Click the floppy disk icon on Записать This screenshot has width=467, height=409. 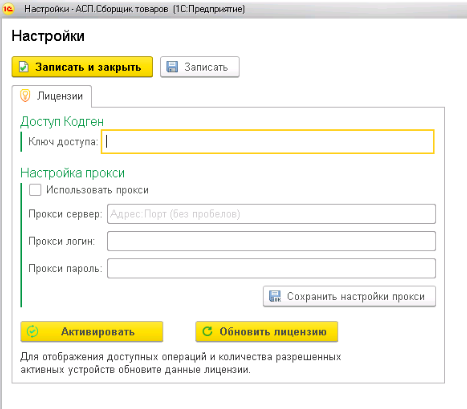click(x=172, y=67)
